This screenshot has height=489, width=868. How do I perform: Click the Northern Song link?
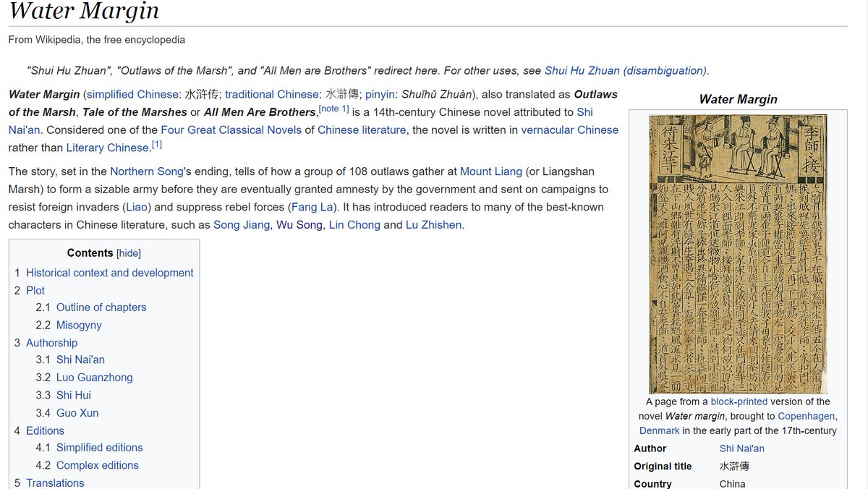point(148,171)
